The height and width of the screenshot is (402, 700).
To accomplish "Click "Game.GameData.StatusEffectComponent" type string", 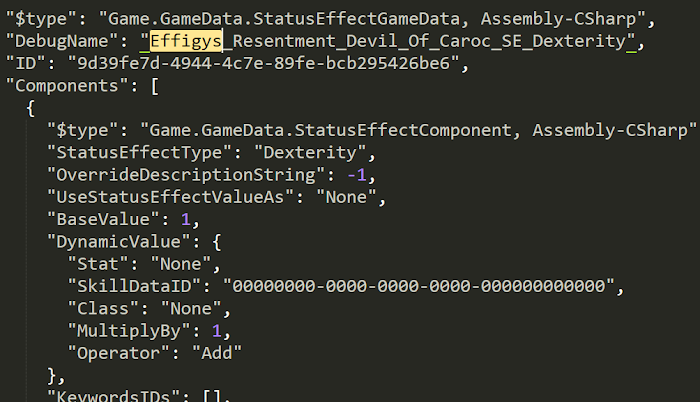I will (330, 130).
